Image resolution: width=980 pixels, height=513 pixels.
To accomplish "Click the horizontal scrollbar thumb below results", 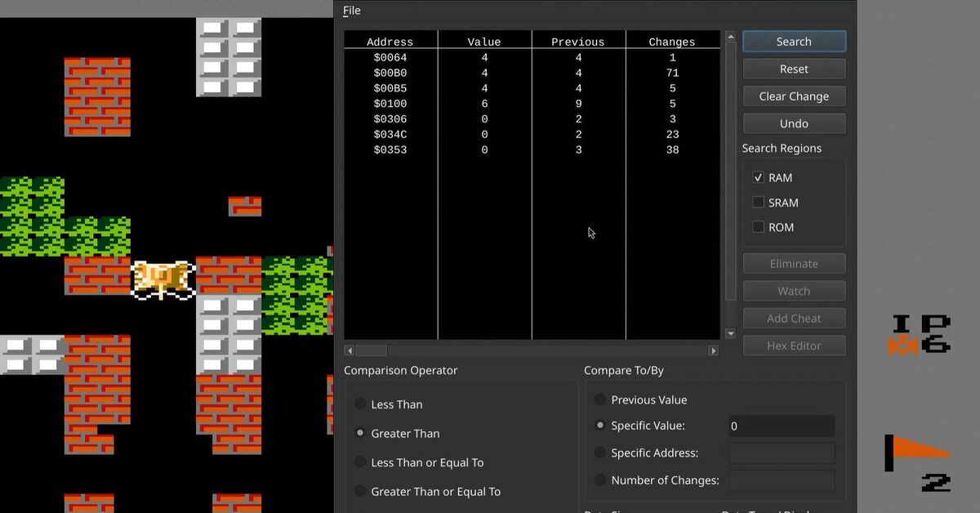I will [x=372, y=350].
